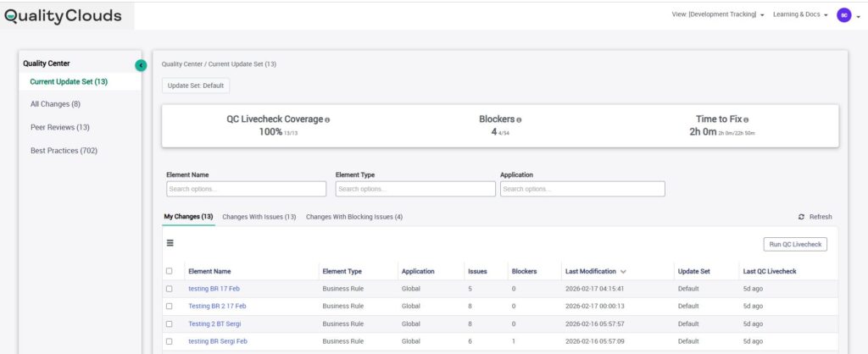Toggle the select-all checkbox in table header
The height and width of the screenshot is (354, 868).
(170, 271)
